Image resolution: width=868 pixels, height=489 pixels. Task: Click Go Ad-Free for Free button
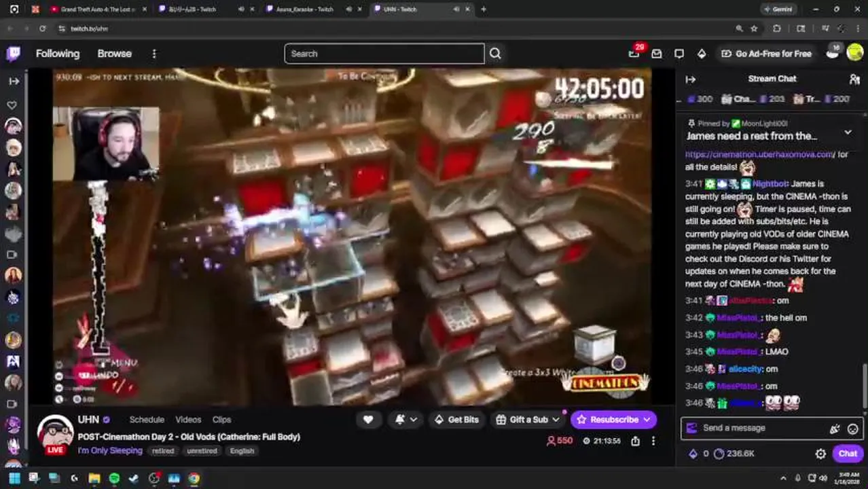point(766,54)
